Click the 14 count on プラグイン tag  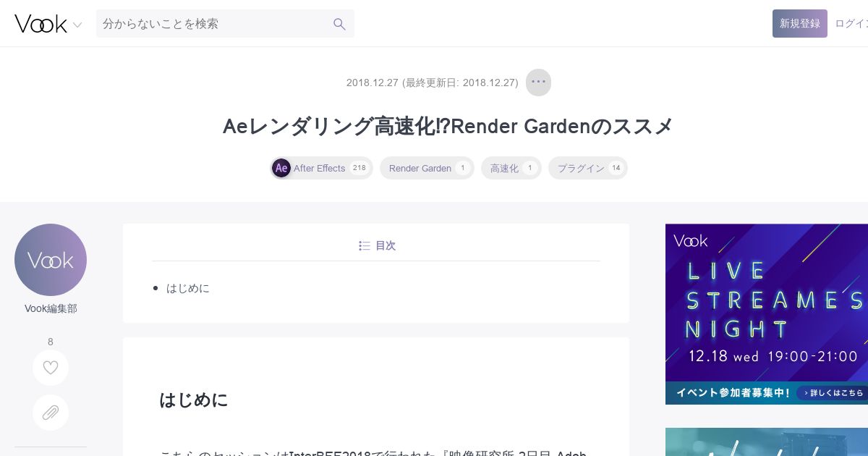(616, 168)
